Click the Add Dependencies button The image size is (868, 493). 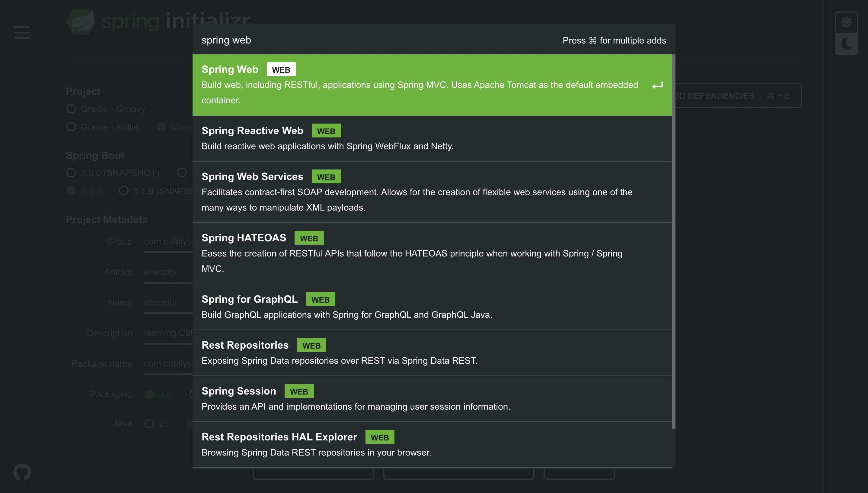tap(738, 96)
